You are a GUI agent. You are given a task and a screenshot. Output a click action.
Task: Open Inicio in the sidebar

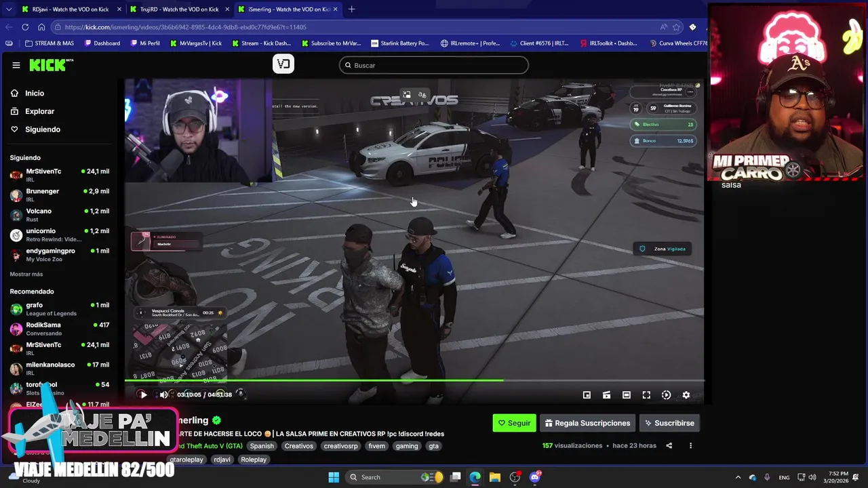(x=35, y=93)
